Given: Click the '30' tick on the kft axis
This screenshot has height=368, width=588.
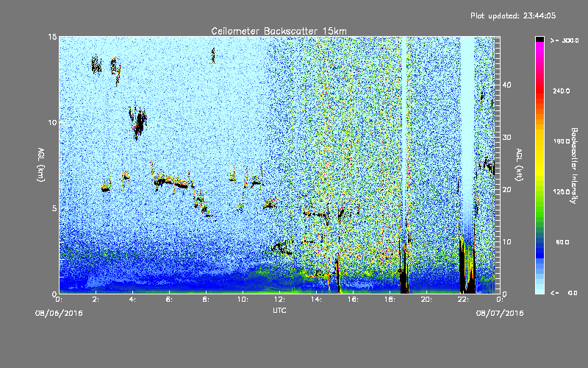Looking at the screenshot, I should click(506, 138).
